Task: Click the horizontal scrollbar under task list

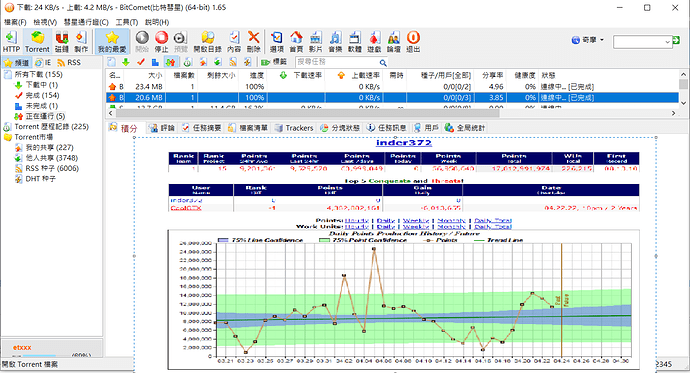Action: pos(307,113)
